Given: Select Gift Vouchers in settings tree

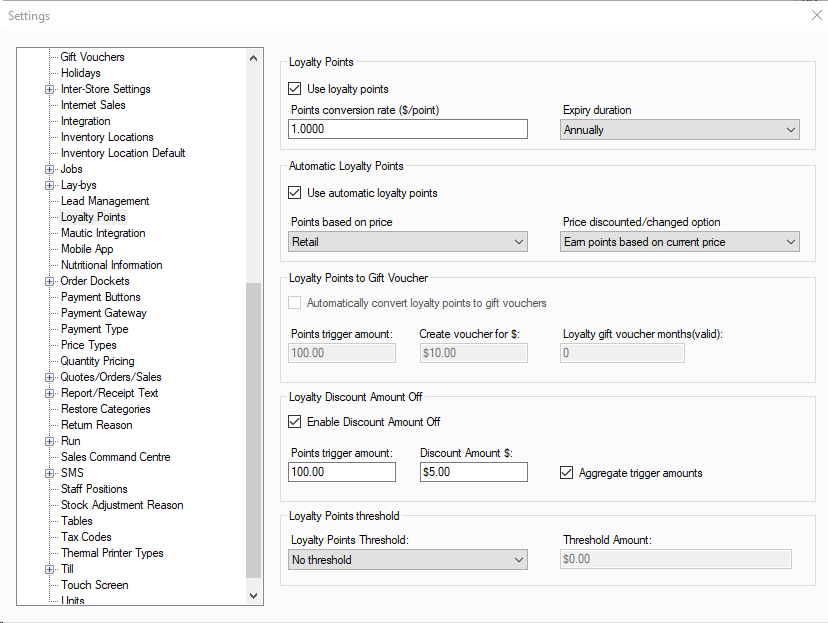Looking at the screenshot, I should (x=92, y=57).
